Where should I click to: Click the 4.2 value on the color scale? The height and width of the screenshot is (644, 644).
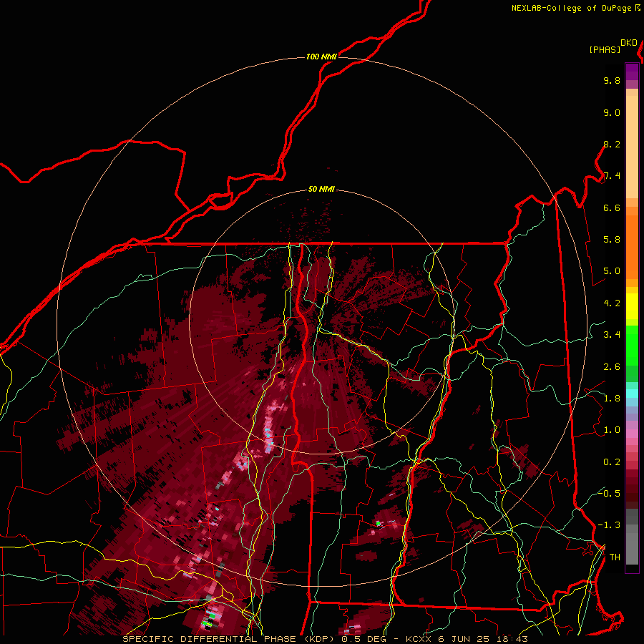612,303
